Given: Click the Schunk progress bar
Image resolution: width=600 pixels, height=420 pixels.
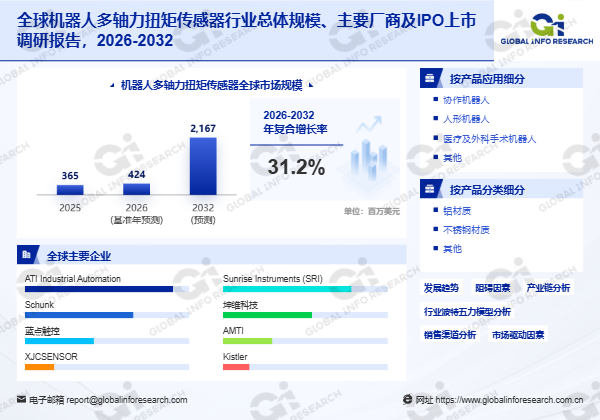Looking at the screenshot, I should coord(107,315).
